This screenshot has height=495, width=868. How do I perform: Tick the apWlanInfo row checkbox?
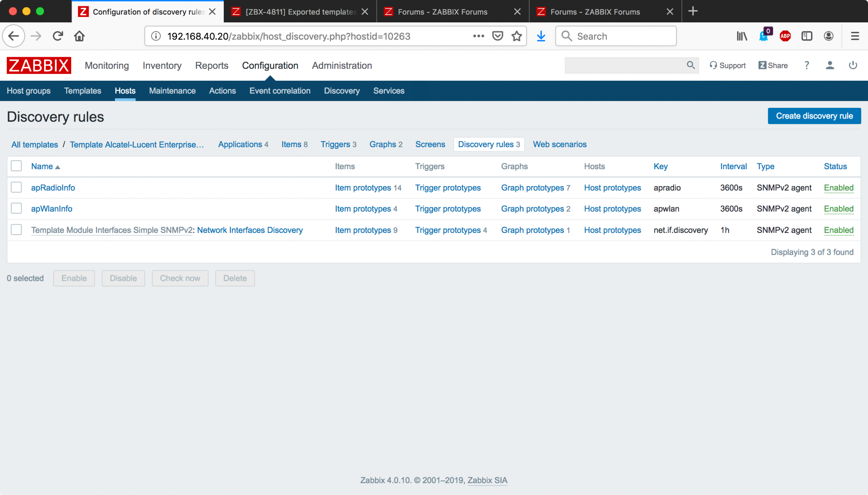(17, 209)
